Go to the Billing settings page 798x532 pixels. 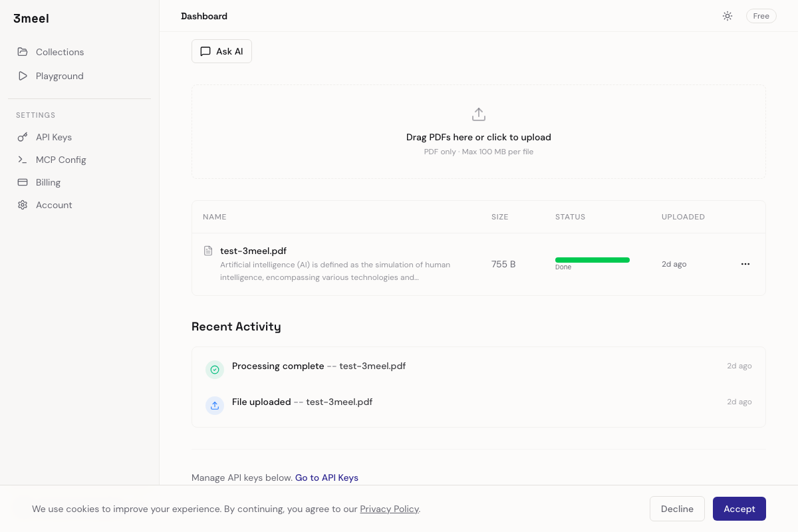pos(48,182)
